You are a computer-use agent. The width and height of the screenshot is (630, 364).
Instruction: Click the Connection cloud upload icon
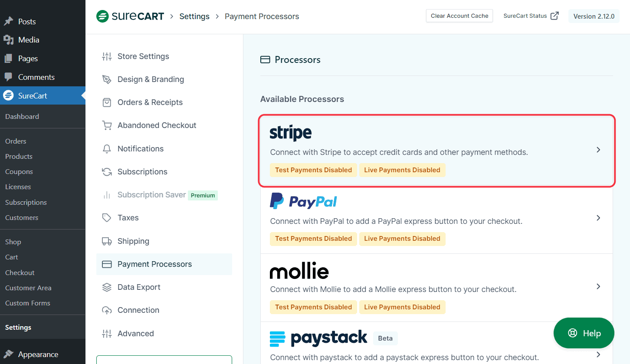tap(107, 310)
